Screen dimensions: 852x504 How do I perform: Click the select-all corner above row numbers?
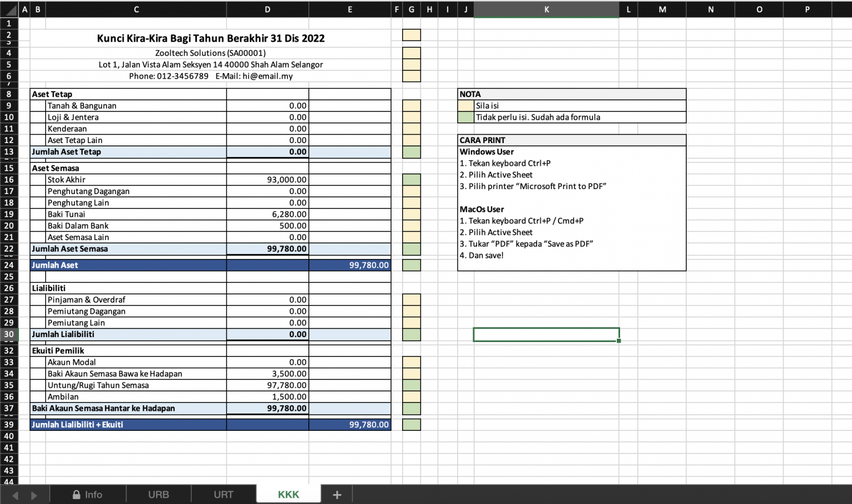[x=9, y=9]
